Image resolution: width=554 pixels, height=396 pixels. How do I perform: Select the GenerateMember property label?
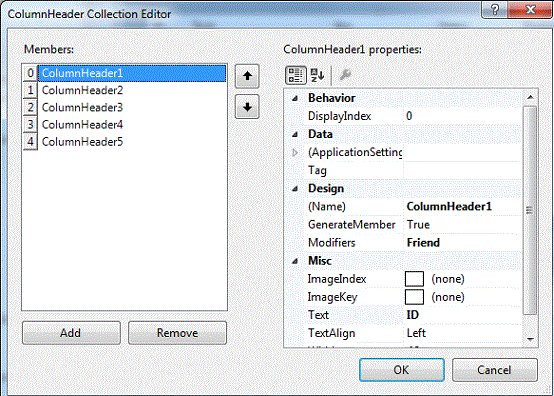click(352, 225)
